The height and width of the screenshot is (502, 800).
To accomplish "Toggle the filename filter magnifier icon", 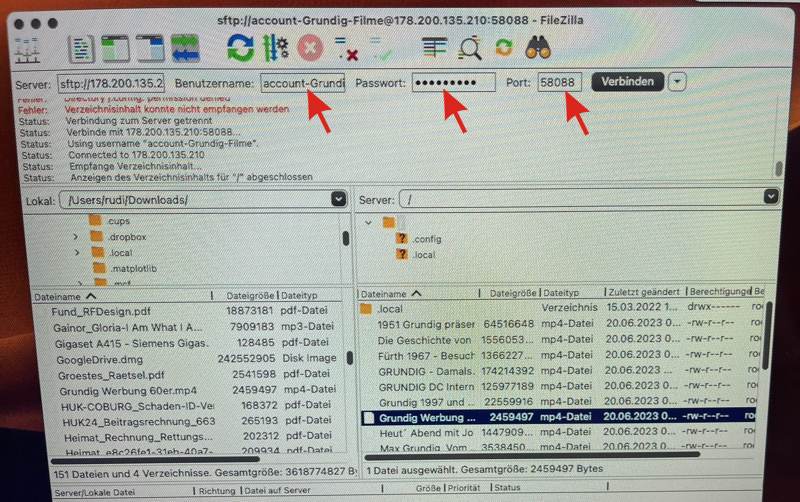I will 469,47.
